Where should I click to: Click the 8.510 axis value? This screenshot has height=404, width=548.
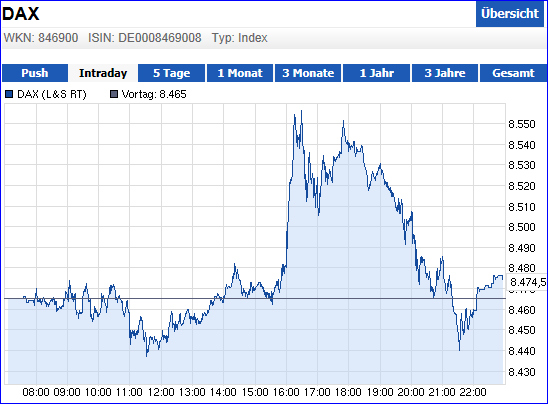click(x=522, y=207)
